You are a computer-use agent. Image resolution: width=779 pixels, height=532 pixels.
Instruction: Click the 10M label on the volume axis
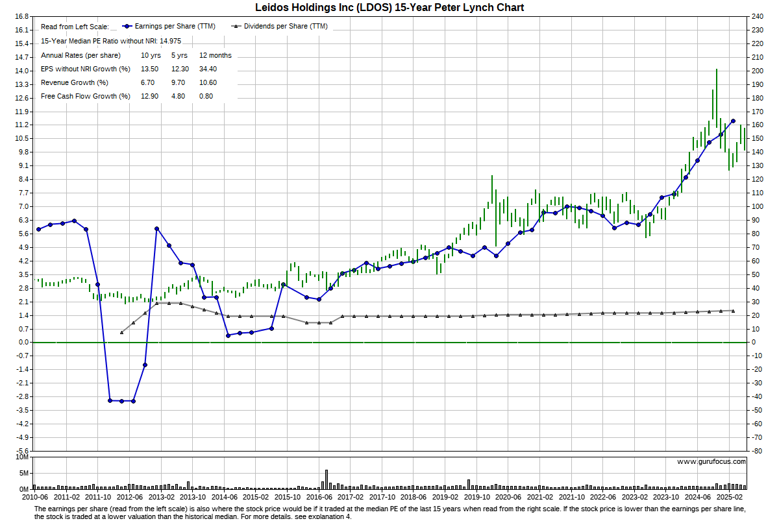point(22,457)
